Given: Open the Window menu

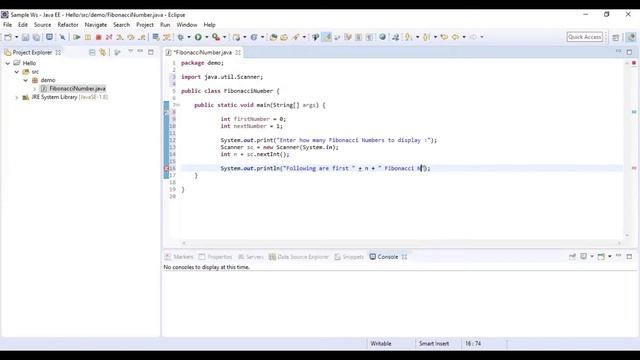Looking at the screenshot, I should coord(187,25).
